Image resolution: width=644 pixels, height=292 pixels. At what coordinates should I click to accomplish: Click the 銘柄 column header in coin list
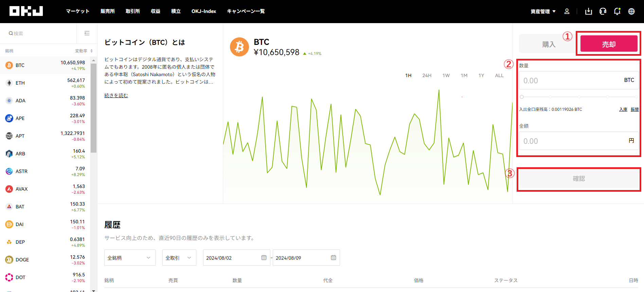point(9,51)
